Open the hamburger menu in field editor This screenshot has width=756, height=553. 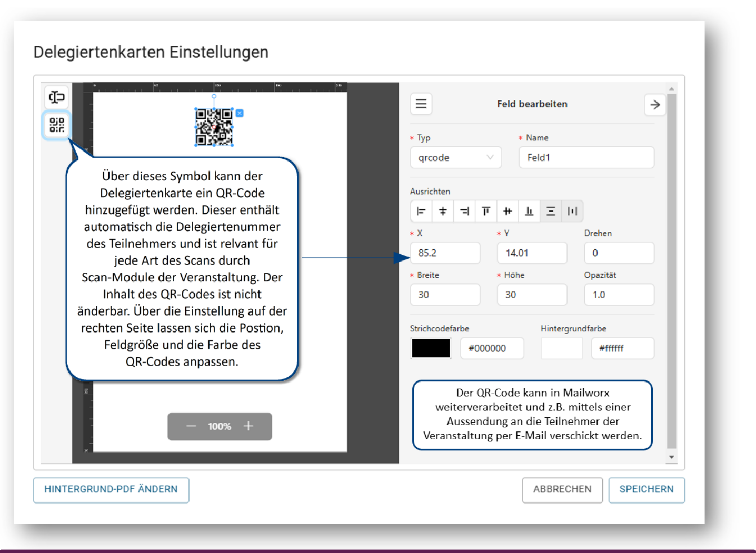[x=421, y=104]
